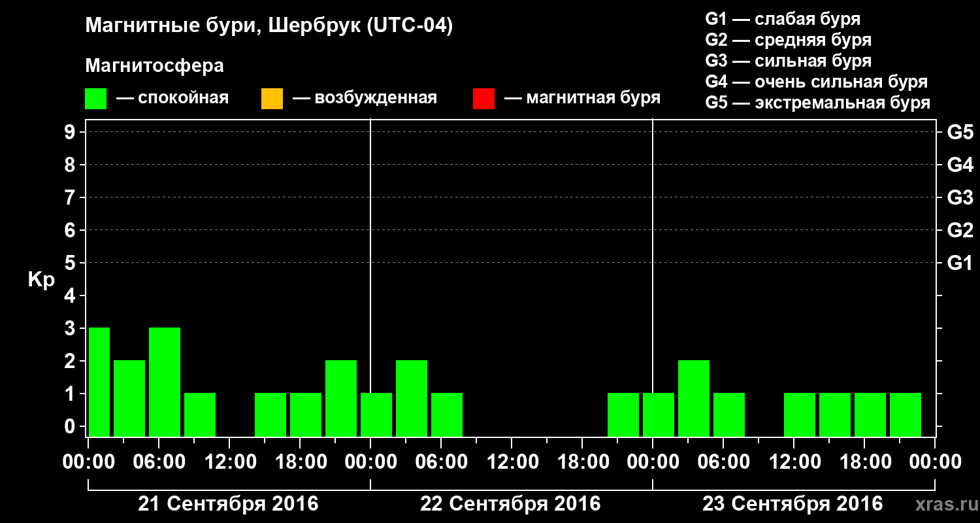Click the Kp axis value 7
The image size is (980, 523).
71,197
